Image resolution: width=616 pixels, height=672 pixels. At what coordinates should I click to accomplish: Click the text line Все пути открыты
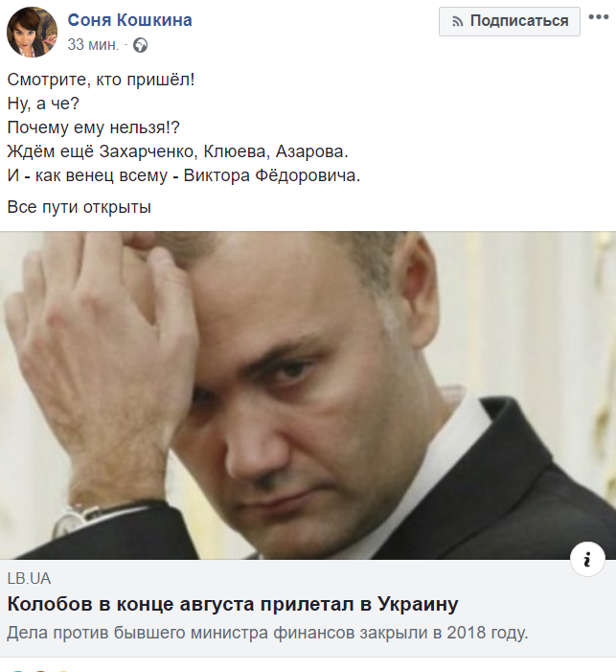(x=80, y=207)
